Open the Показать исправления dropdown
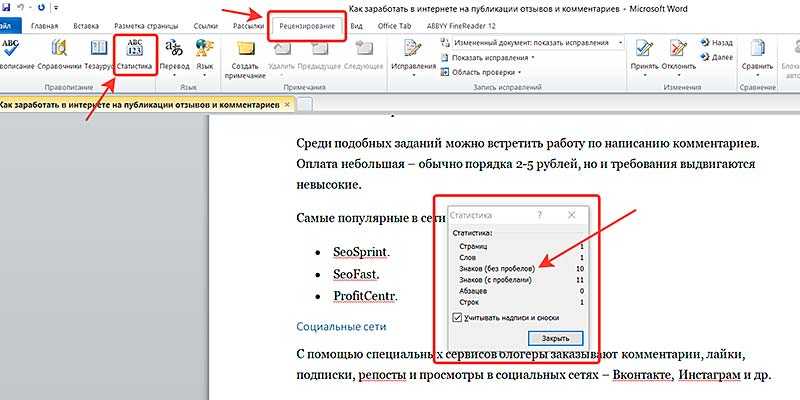 click(488, 58)
